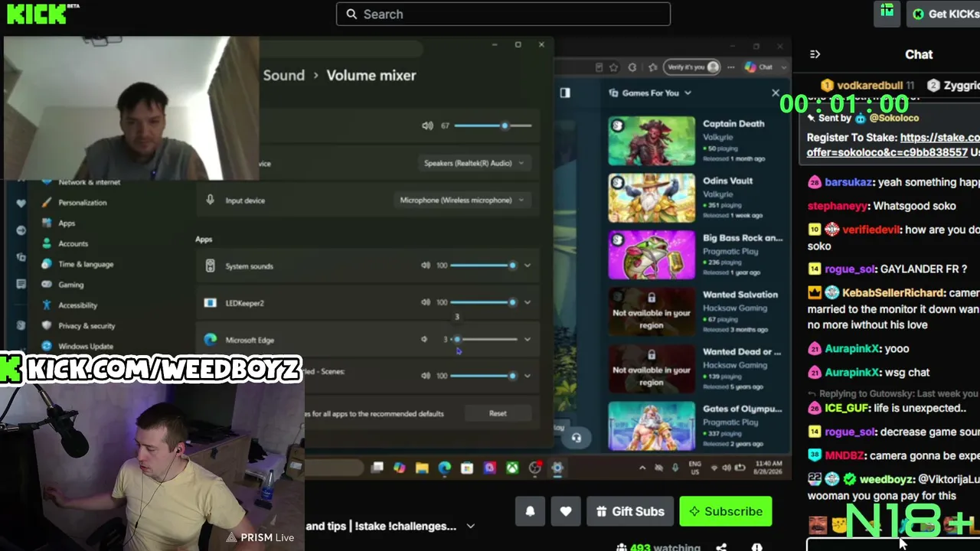Open the Gates of Olympus game thumbnail
The height and width of the screenshot is (551, 980).
(x=652, y=426)
